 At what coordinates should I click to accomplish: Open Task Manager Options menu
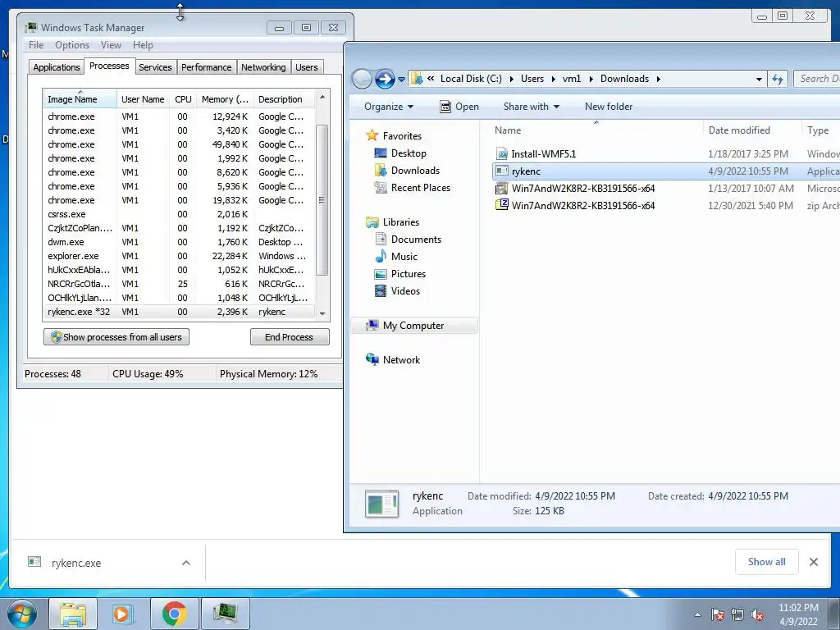(x=72, y=45)
